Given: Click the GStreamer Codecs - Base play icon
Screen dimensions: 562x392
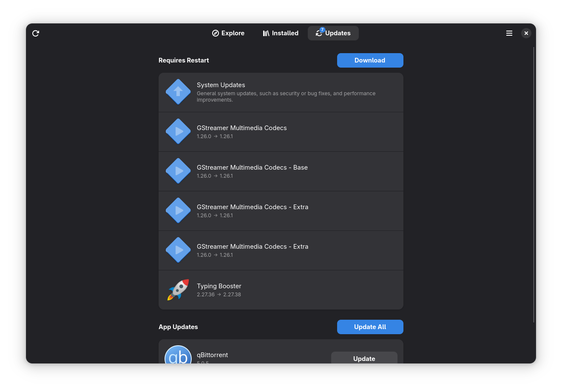Looking at the screenshot, I should click(x=178, y=171).
